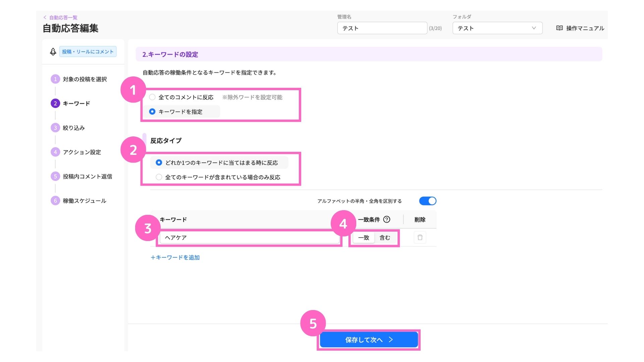Open アクション設定 step in sidebar
The width and height of the screenshot is (644, 362).
[x=82, y=152]
